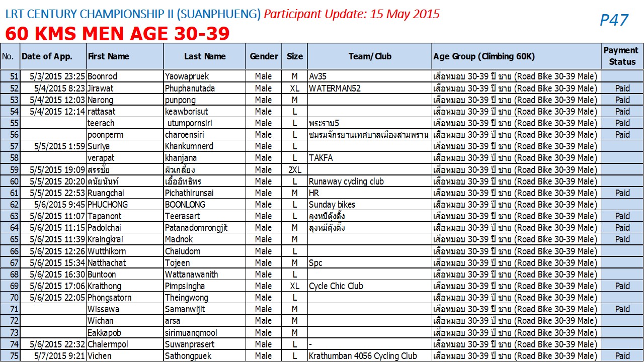This screenshot has width=644, height=362.
Task: Click the Paid status for row 75
Action: coord(622,355)
